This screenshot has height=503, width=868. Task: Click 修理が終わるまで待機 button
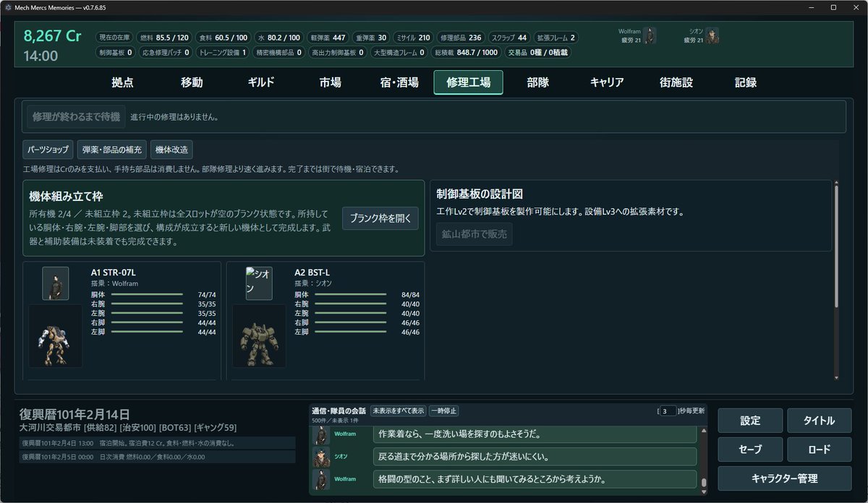pyautogui.click(x=76, y=116)
